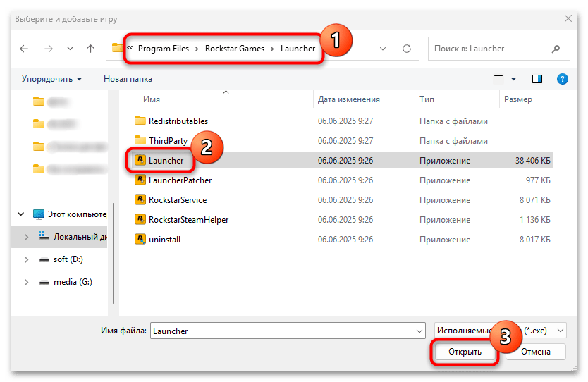Image resolution: width=588 pixels, height=382 pixels.
Task: Open recent locations dropdown chevron
Action: pyautogui.click(x=70, y=49)
